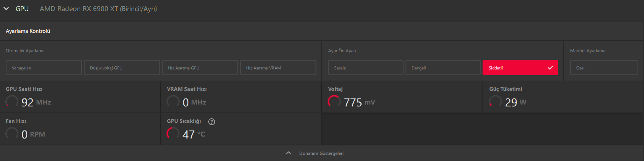Click the Ayarlama Kontrolü header
Screen dimensions: 644x161
click(28, 31)
